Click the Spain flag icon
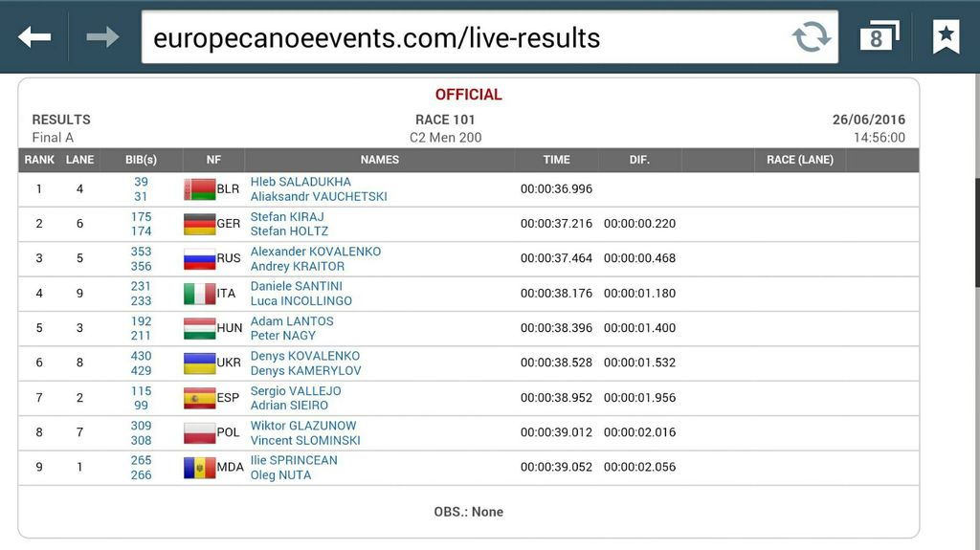Viewport: 980px width, 550px height. (199, 398)
